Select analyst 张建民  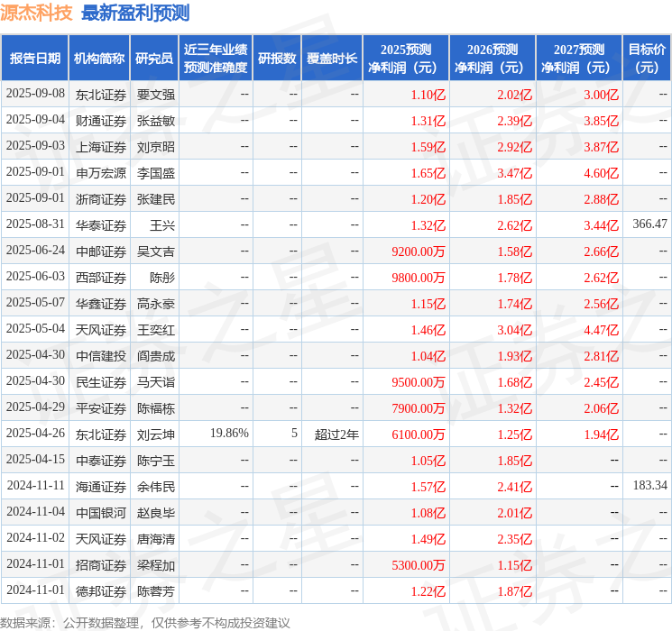click(x=156, y=199)
